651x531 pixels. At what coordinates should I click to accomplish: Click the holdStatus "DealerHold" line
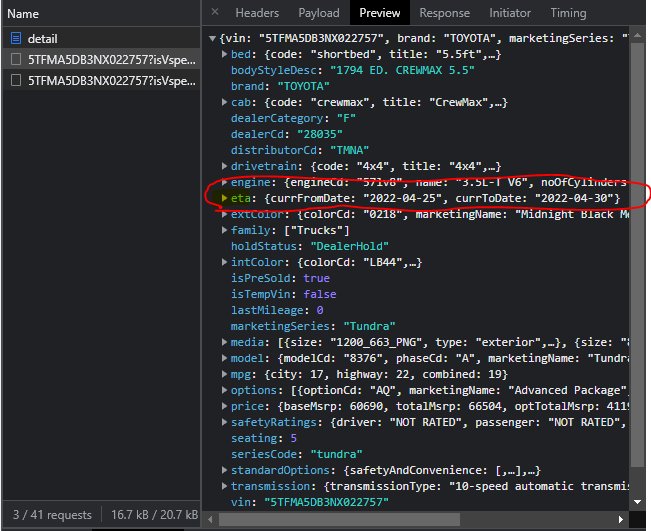[x=310, y=246]
